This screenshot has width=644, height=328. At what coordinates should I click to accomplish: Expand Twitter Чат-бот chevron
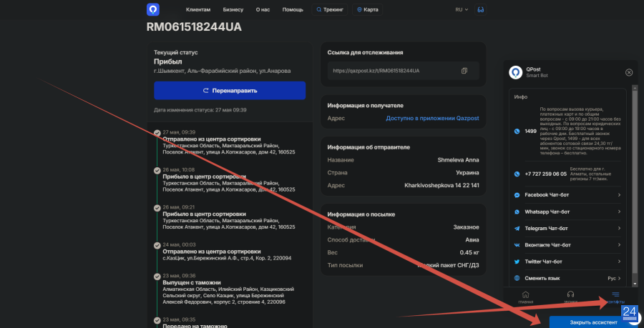pyautogui.click(x=619, y=262)
